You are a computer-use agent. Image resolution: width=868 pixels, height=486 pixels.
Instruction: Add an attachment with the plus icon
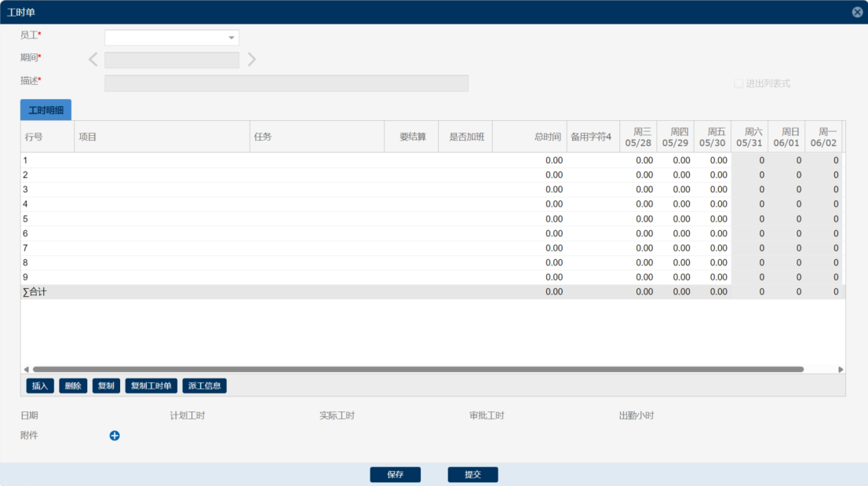pyautogui.click(x=115, y=436)
